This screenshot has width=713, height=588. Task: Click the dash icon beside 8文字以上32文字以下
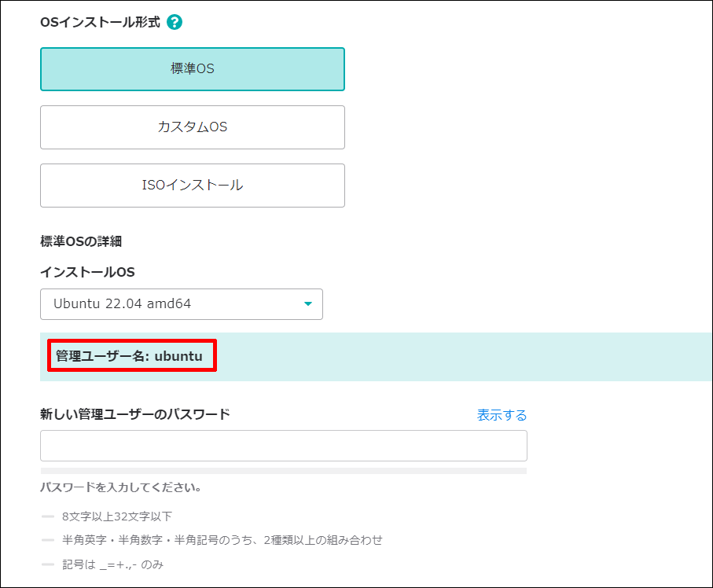48,516
